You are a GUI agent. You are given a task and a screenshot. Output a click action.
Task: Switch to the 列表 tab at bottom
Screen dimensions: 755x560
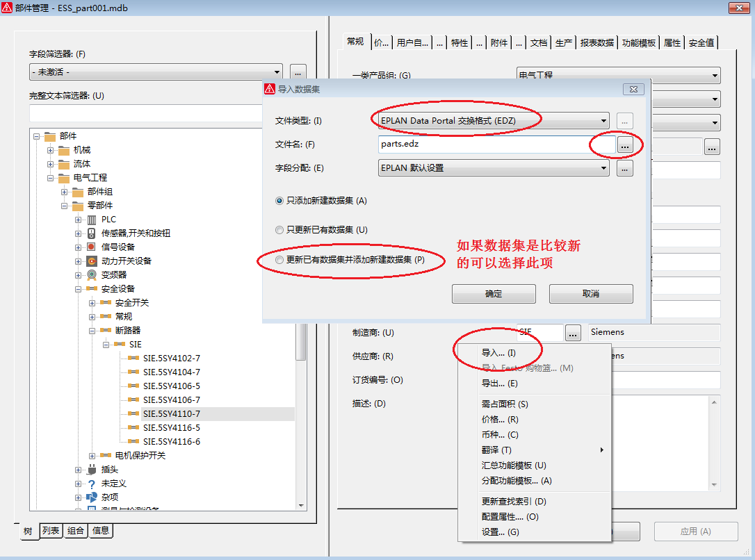51,531
